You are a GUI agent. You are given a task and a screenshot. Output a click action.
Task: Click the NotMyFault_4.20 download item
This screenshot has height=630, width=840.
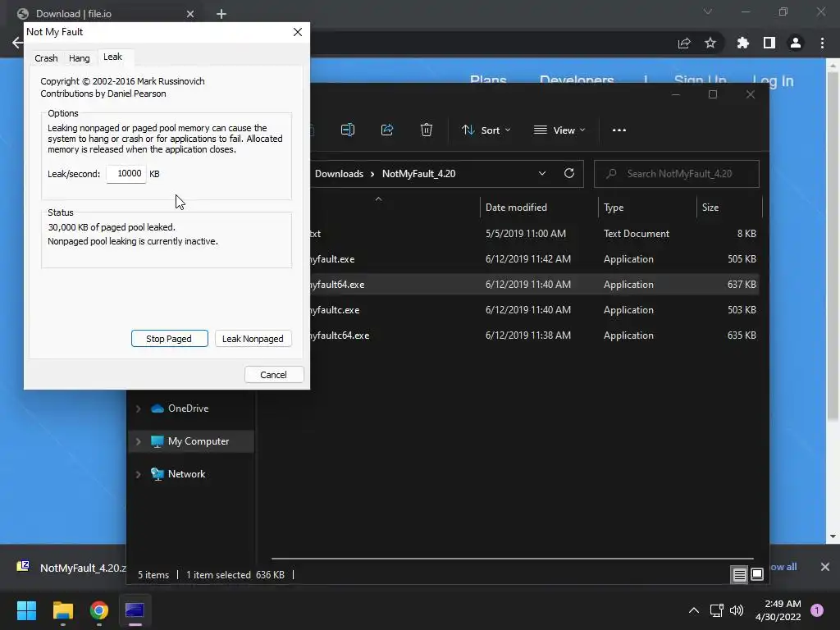coord(72,568)
